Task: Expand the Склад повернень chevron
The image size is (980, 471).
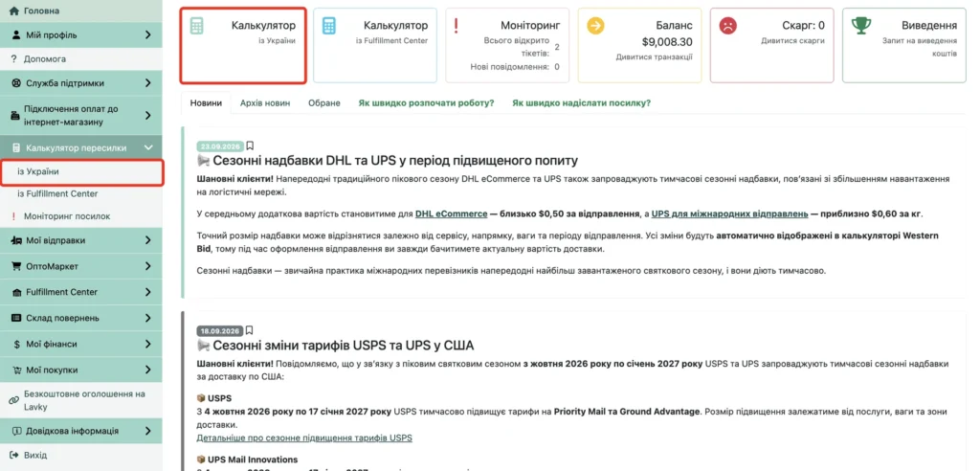Action: click(x=148, y=318)
